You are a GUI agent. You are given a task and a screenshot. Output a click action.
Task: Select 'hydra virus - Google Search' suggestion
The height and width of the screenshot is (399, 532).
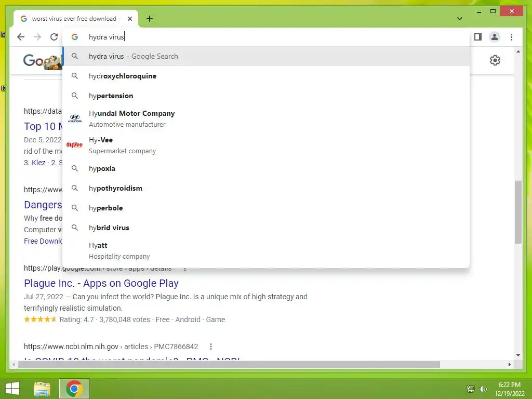(267, 56)
